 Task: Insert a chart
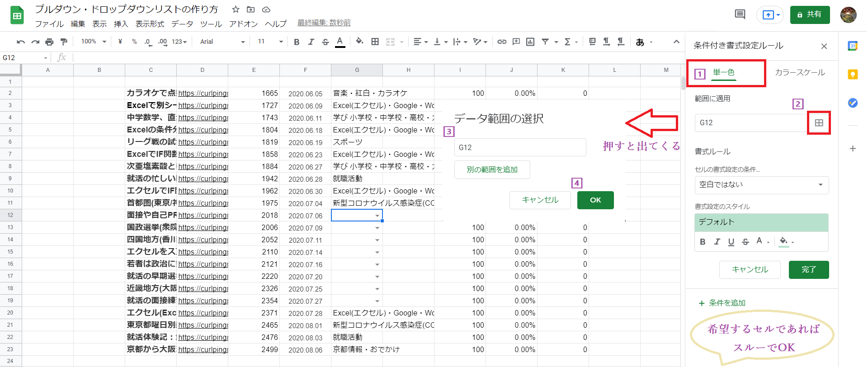click(530, 42)
